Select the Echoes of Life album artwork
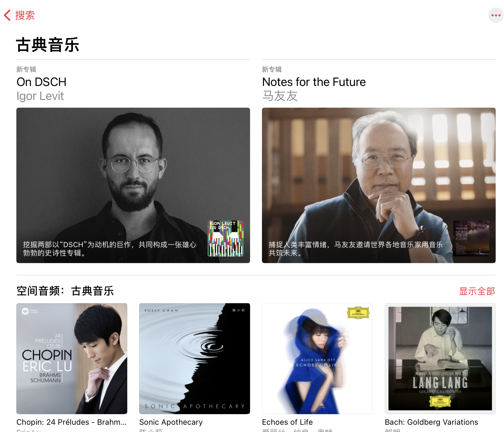Viewport: 504px width, 432px height. point(317,359)
